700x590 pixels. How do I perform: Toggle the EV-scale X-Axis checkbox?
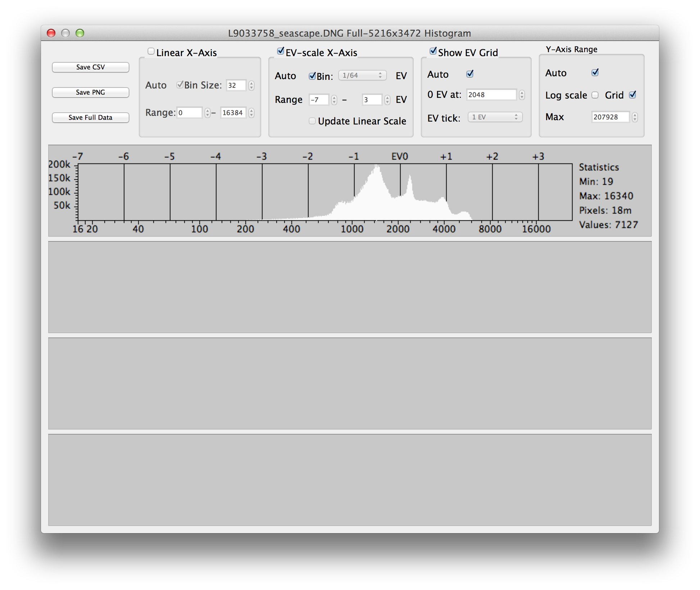tap(281, 51)
